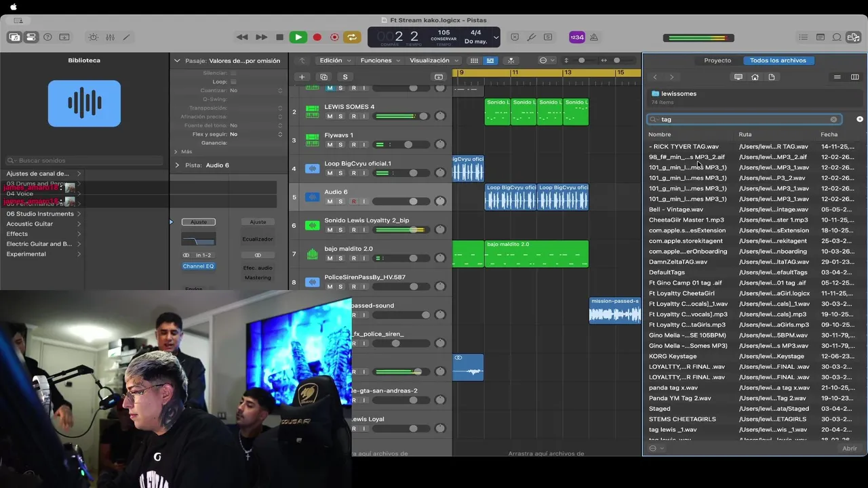Click the red record button

pyautogui.click(x=317, y=37)
